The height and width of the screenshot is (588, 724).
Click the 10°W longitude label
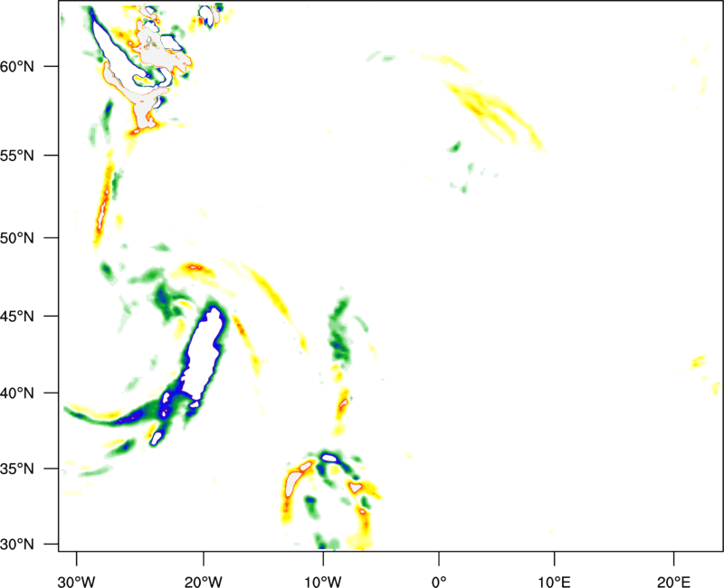coord(323,582)
